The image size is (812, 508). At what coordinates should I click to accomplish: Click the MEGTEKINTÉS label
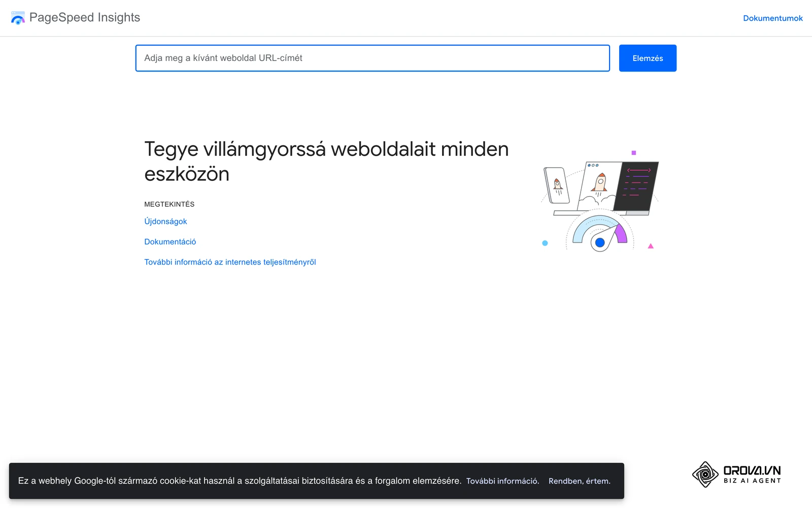[x=170, y=204]
